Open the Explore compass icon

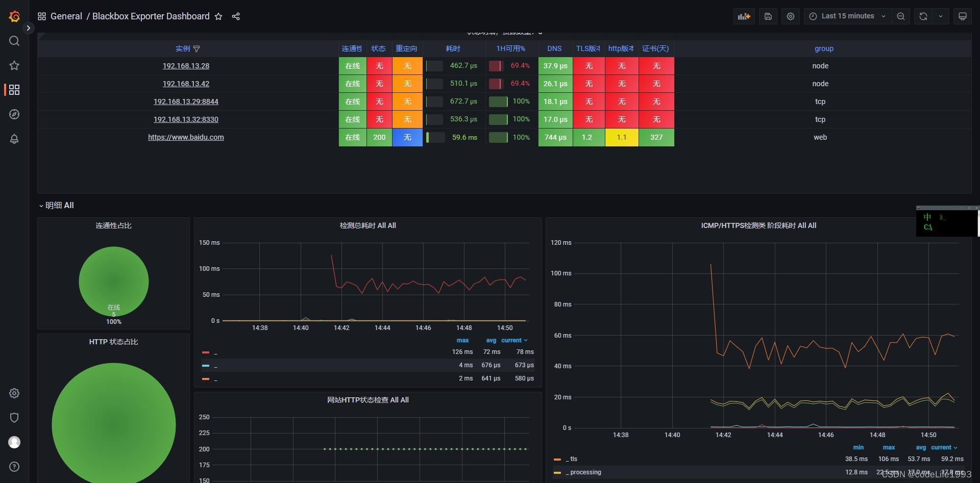click(14, 114)
